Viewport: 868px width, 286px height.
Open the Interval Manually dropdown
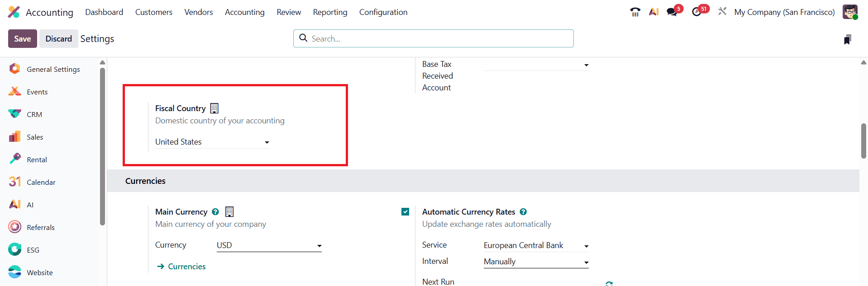coord(536,262)
